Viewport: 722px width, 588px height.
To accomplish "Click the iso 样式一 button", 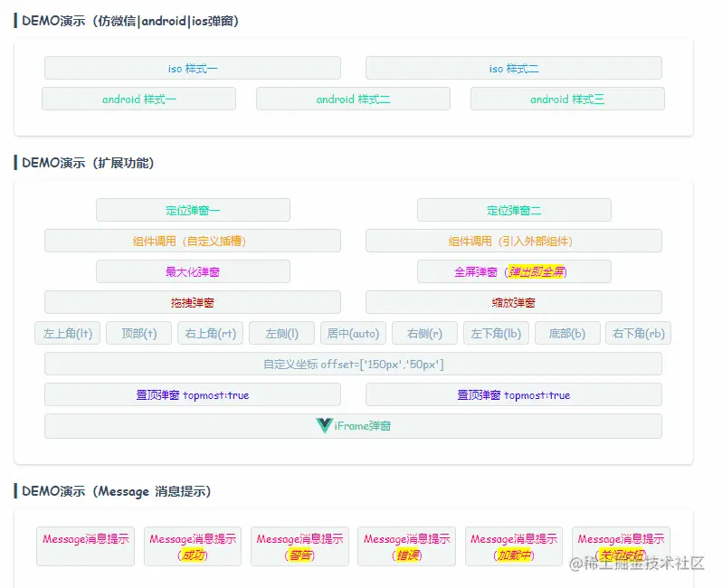I will (x=193, y=68).
